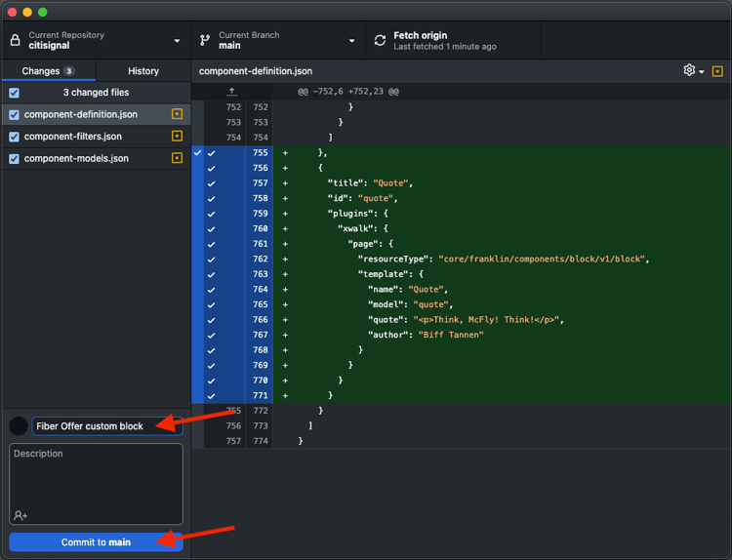732x560 pixels.
Task: Uncheck the component-filters.json checkbox
Action: tap(14, 137)
